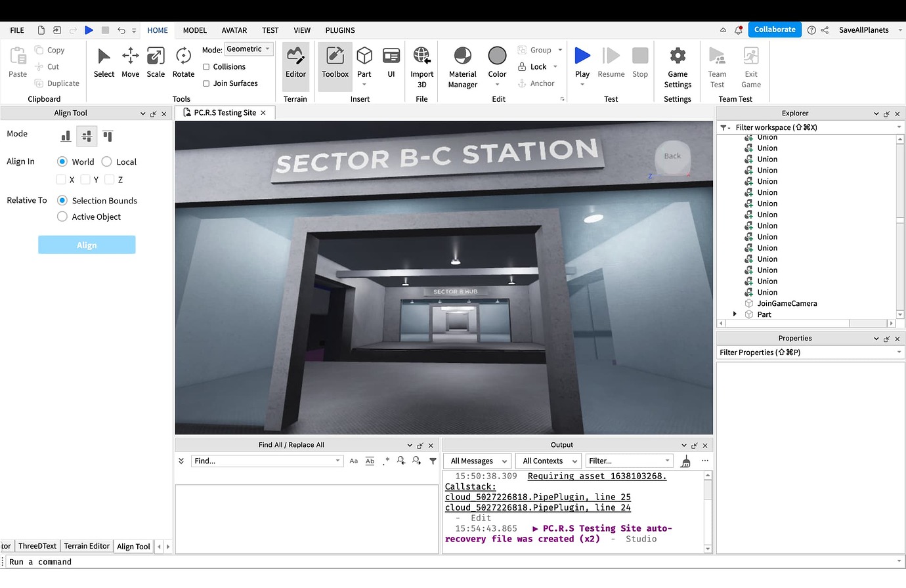Click the Align button
Viewport: 906px width, 588px height.
[87, 244]
